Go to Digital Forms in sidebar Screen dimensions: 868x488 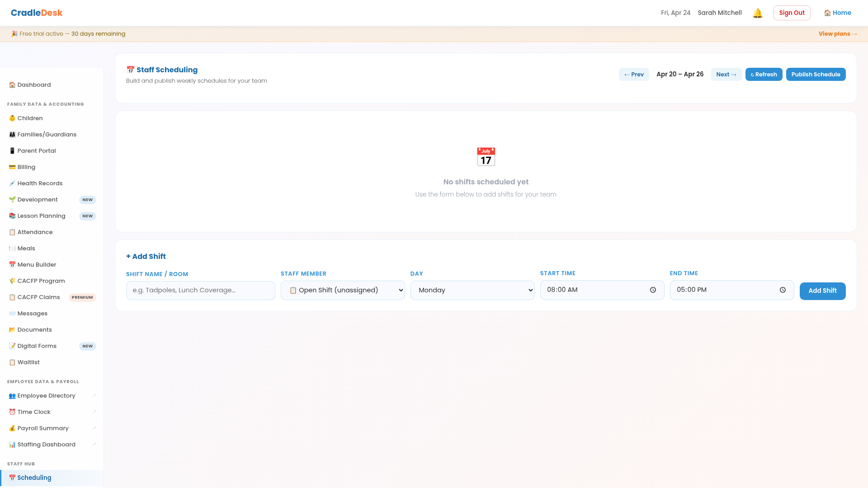point(37,346)
